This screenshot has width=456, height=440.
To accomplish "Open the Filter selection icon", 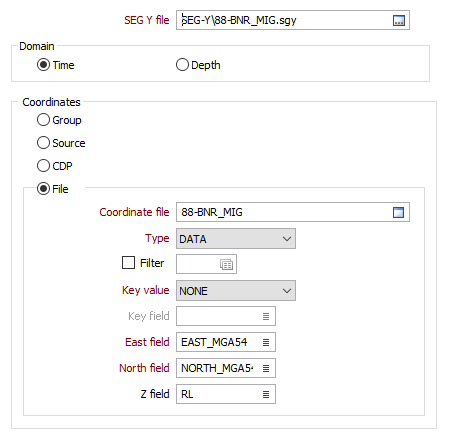I will 226,265.
